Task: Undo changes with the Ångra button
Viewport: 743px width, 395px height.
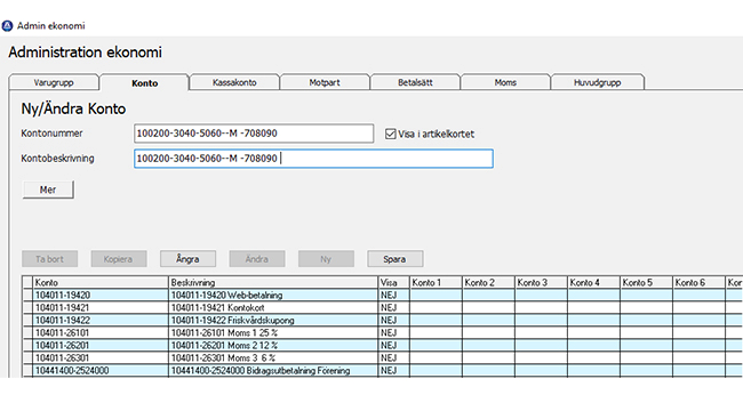Action: coord(188,259)
